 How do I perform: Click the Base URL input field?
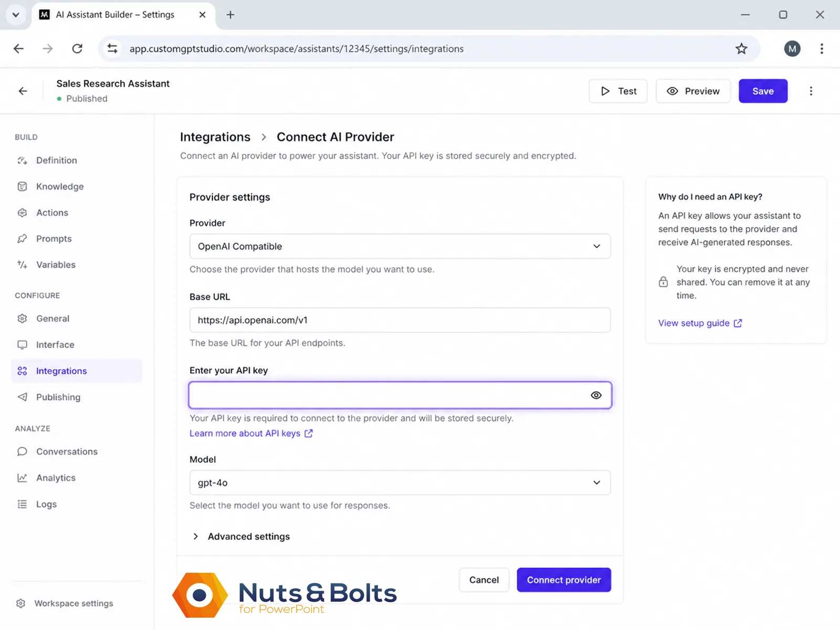(x=400, y=320)
